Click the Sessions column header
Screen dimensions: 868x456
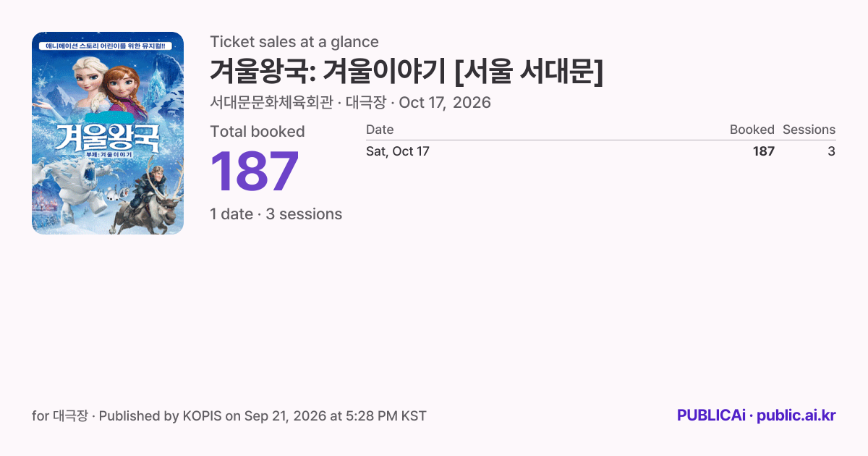tap(809, 130)
